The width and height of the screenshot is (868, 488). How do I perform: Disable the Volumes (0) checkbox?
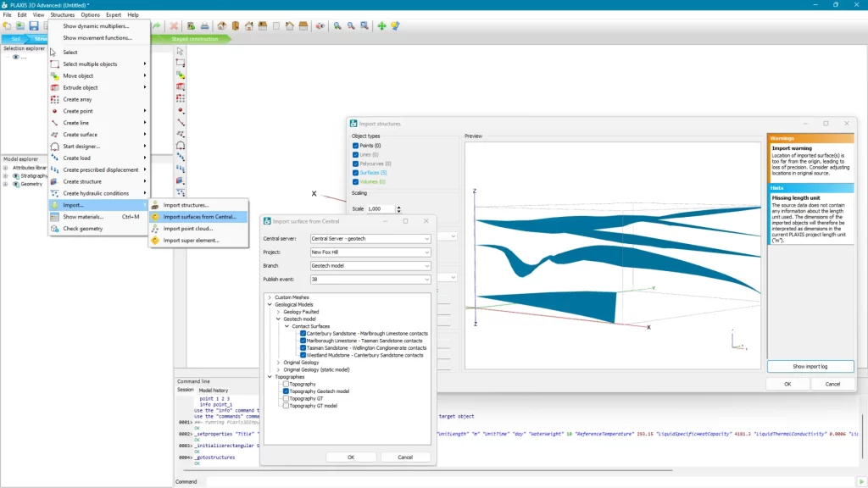[355, 180]
